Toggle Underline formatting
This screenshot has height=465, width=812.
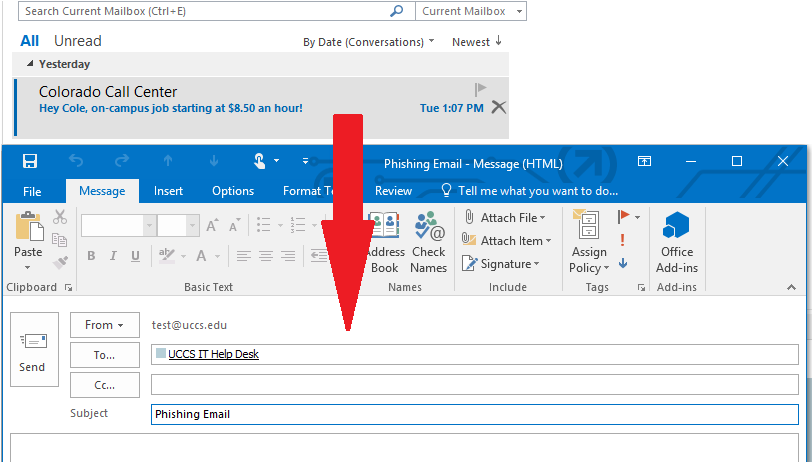pyautogui.click(x=135, y=255)
